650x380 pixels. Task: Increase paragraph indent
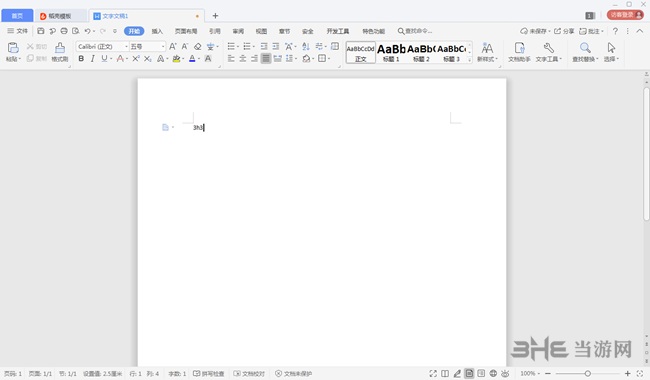pyautogui.click(x=276, y=46)
